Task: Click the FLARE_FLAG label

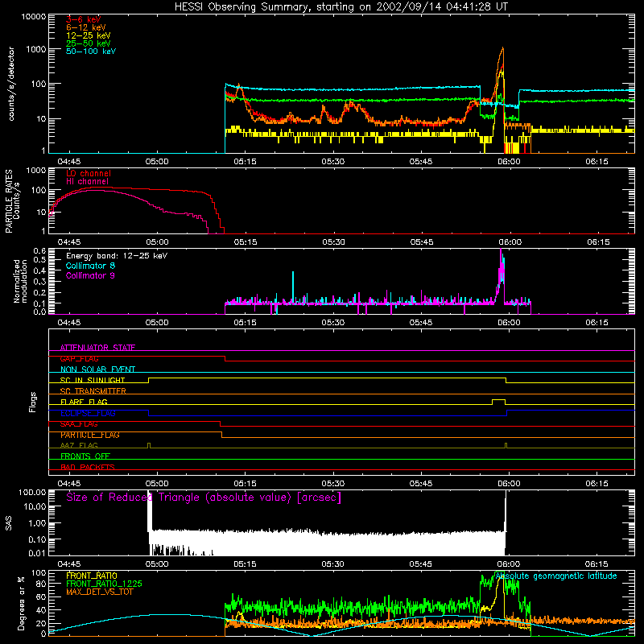Action: tap(84, 402)
